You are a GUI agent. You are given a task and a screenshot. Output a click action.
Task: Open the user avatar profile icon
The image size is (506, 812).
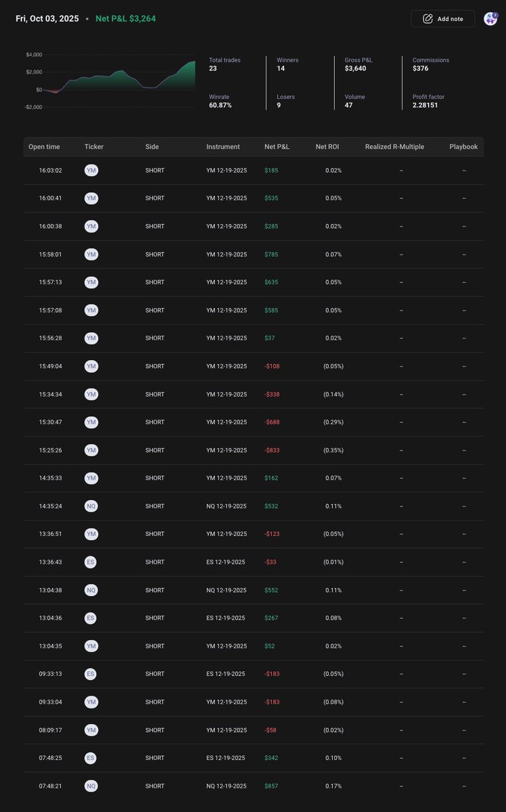tap(490, 19)
